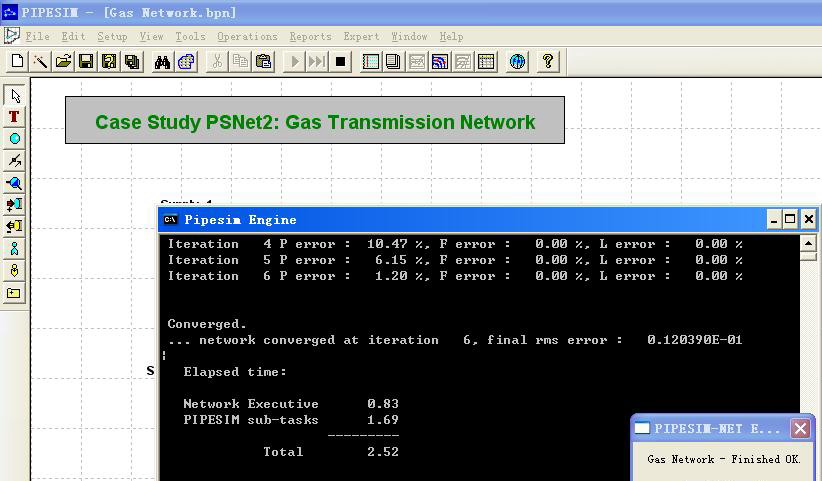Open the Edit menu
Image resolution: width=822 pixels, height=481 pixels.
point(73,36)
